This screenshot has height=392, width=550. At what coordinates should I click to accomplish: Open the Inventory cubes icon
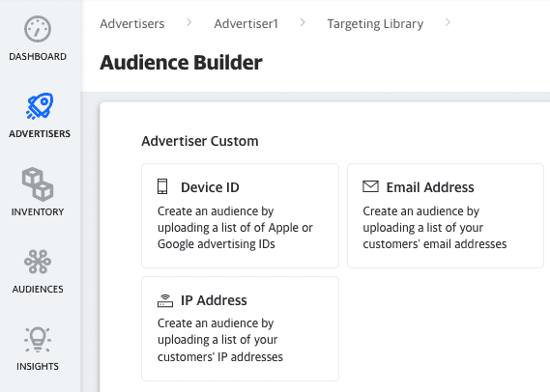pos(38,184)
